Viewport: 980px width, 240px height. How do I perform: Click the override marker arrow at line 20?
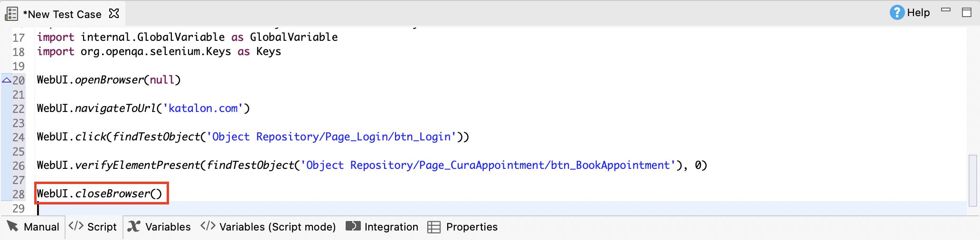tap(6, 80)
